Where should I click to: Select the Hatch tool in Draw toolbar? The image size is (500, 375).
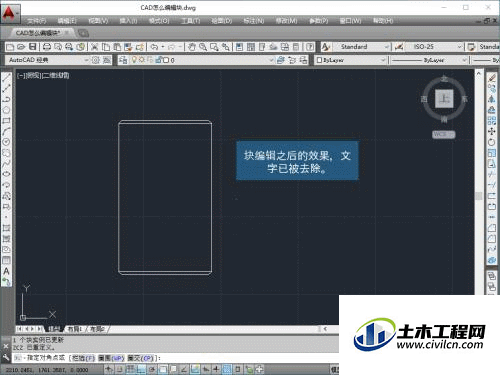coord(6,228)
